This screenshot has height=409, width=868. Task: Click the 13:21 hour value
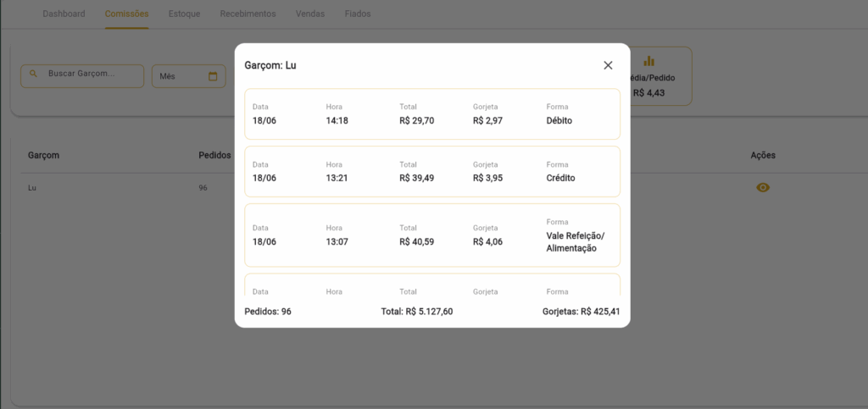coord(337,178)
